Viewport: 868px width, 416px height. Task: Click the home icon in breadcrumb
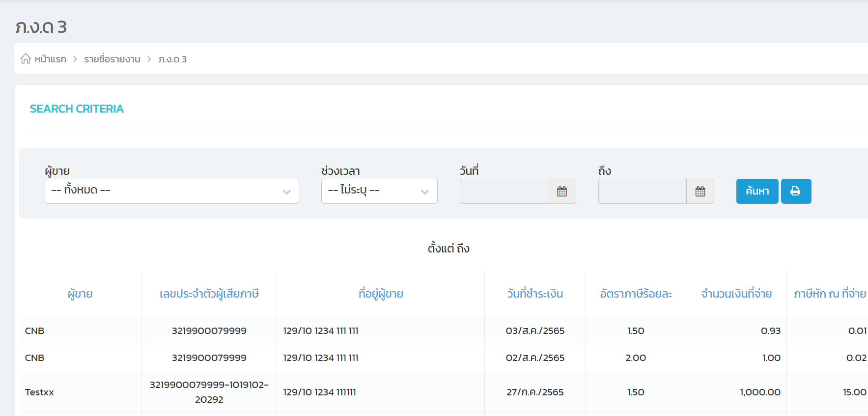(x=26, y=59)
